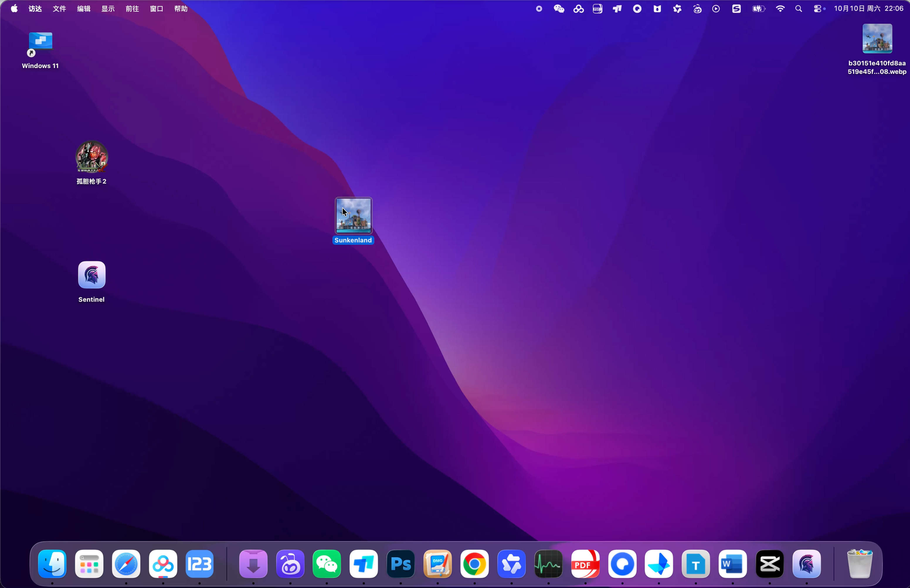
Task: Click the WeChat menu bar status icon
Action: click(559, 9)
